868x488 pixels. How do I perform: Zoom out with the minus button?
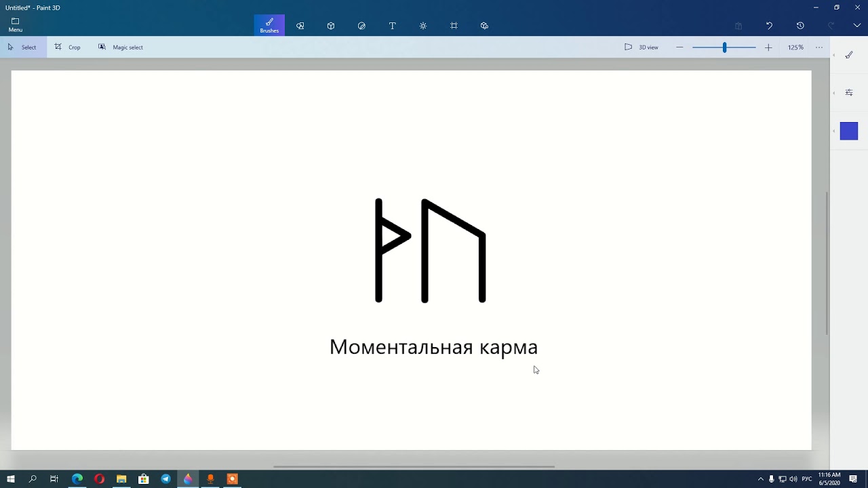coord(679,47)
